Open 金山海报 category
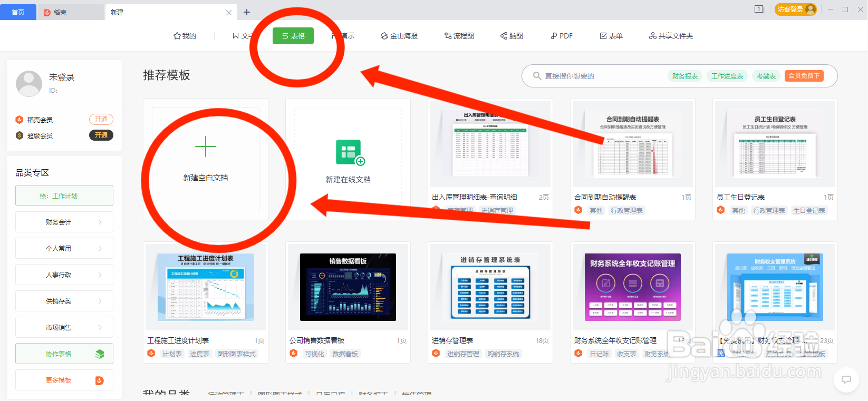Image resolution: width=868 pixels, height=401 pixels. click(x=399, y=36)
